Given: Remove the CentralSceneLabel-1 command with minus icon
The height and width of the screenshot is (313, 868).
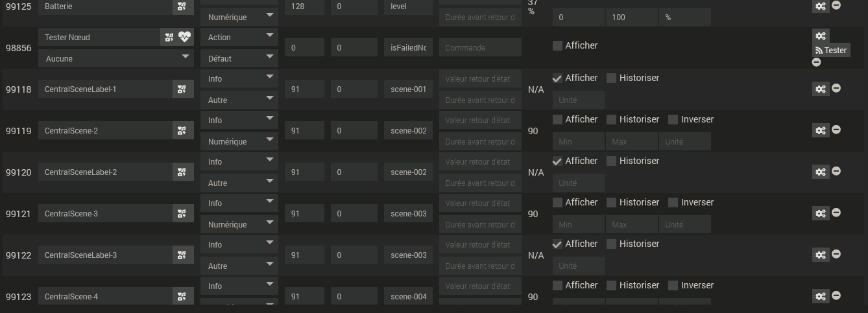Looking at the screenshot, I should 836,88.
